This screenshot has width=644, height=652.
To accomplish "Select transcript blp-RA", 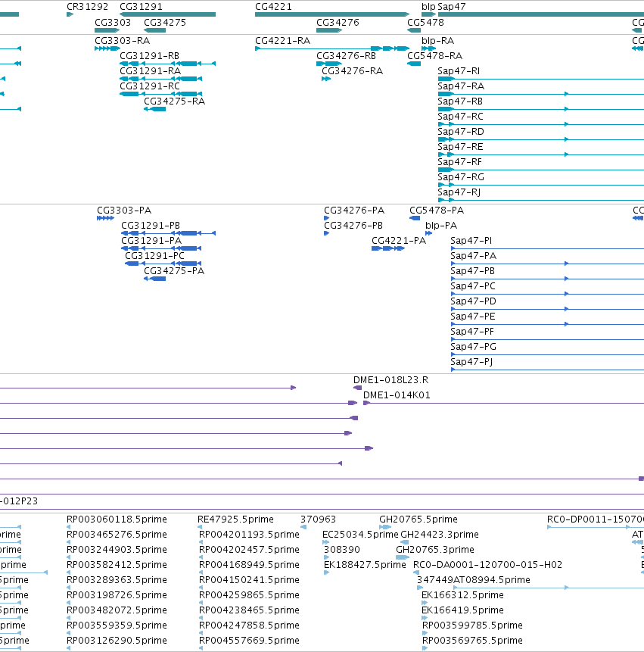I will tap(438, 41).
